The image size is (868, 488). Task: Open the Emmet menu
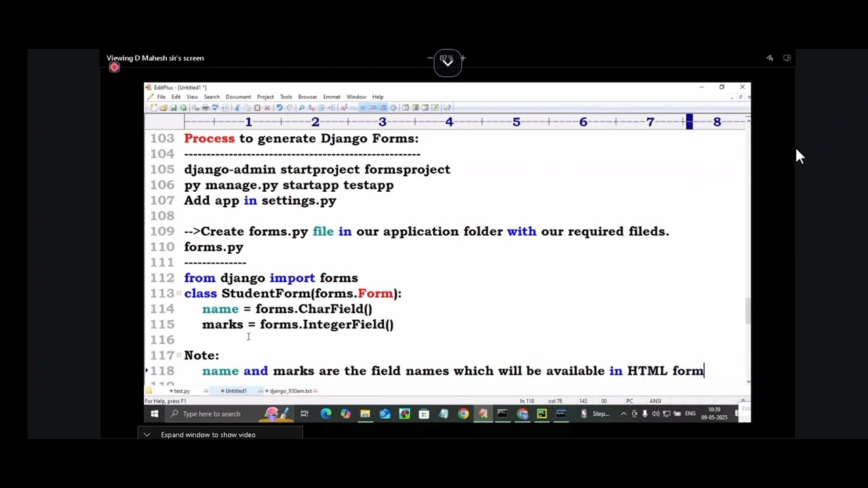[332, 97]
